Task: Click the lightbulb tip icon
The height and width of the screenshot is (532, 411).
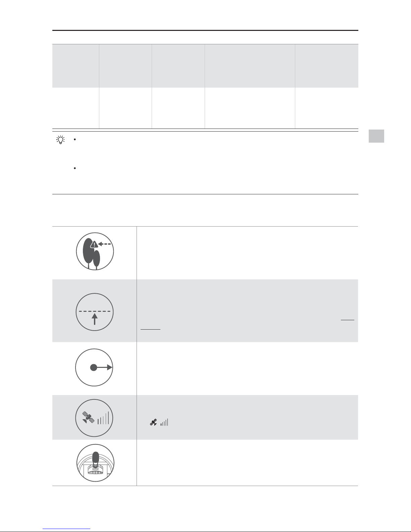Action: [x=61, y=140]
